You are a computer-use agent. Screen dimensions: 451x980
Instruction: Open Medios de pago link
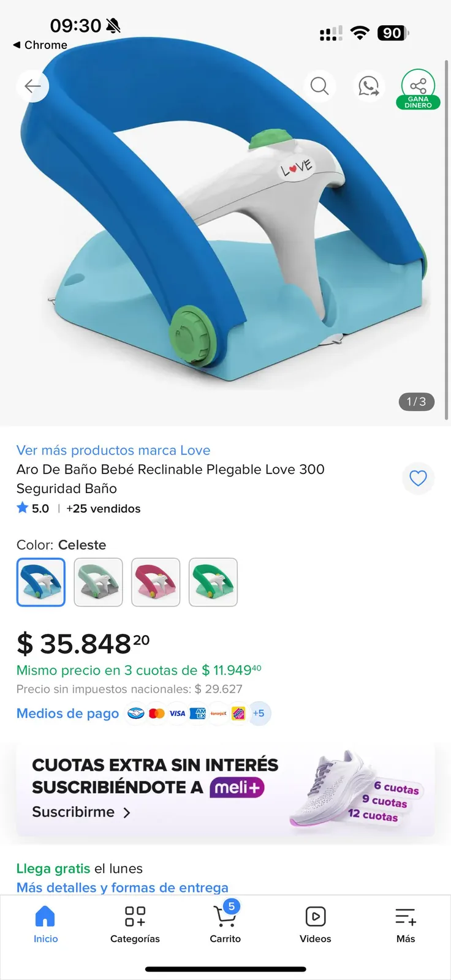tap(67, 714)
